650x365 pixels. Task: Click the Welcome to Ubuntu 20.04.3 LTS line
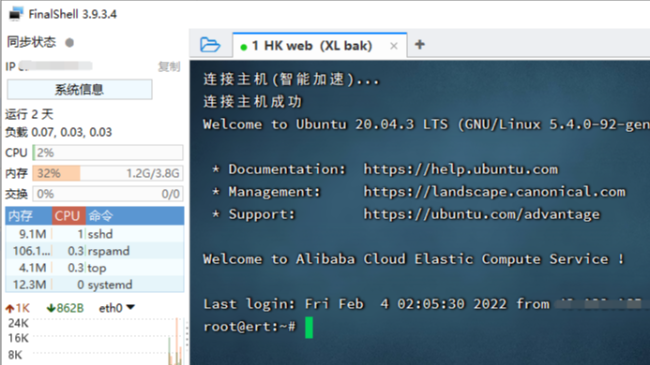click(427, 124)
